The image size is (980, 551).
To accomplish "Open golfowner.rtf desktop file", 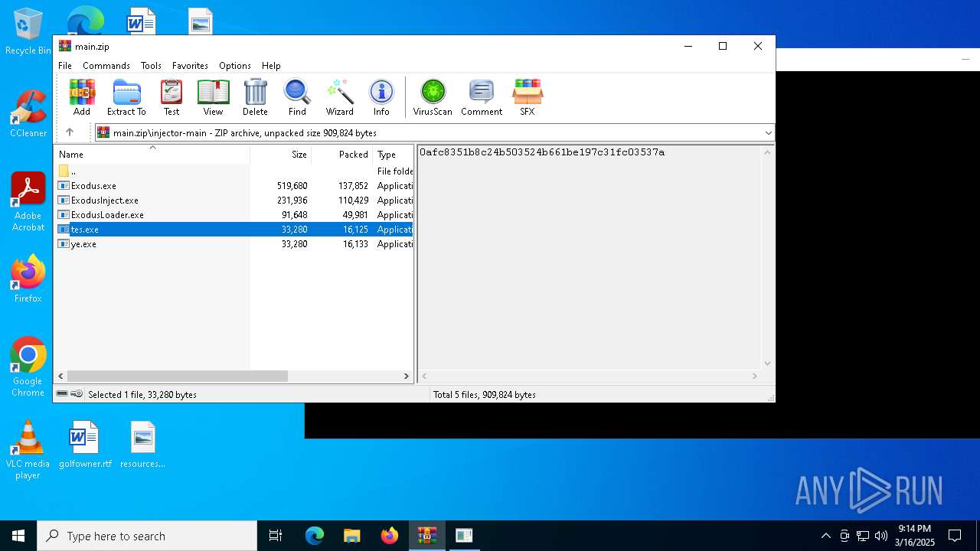I will [85, 444].
